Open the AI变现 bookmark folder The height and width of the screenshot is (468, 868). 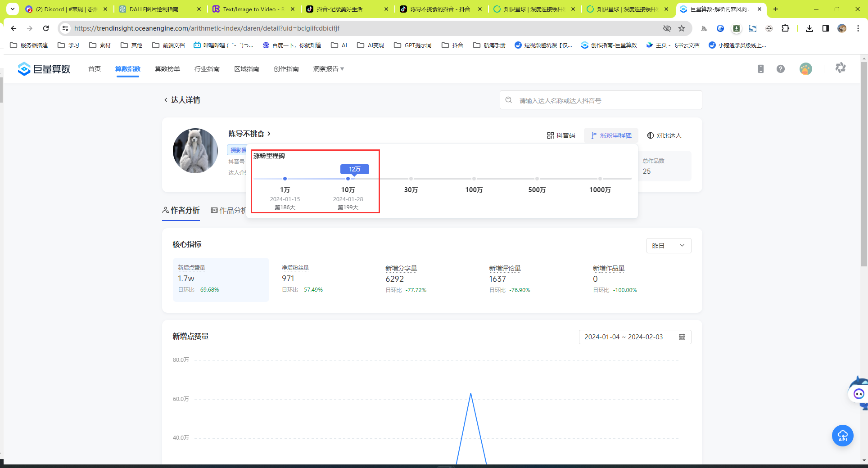[x=371, y=45]
